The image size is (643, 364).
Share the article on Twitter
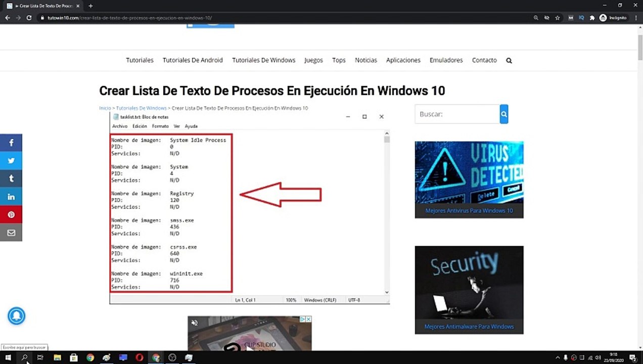click(11, 161)
